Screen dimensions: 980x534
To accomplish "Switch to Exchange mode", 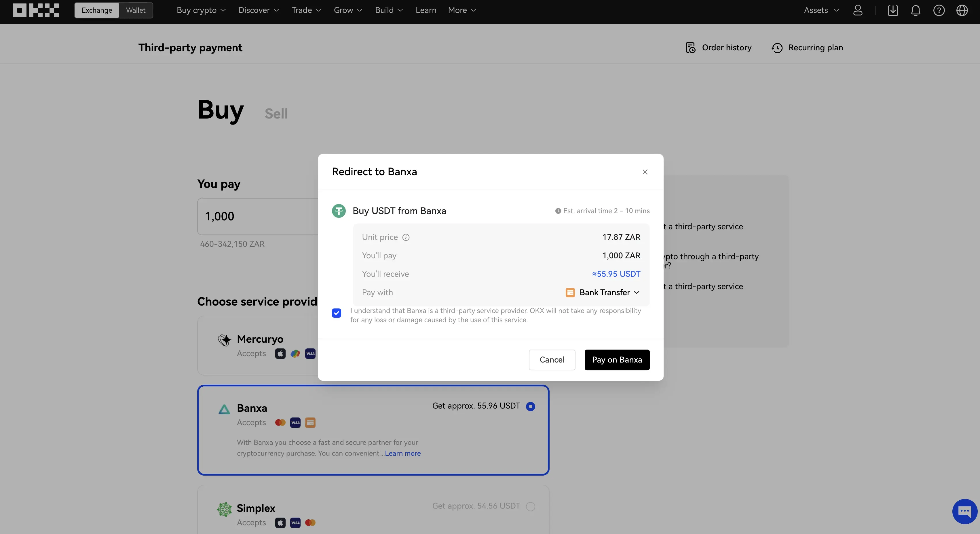I will tap(97, 10).
